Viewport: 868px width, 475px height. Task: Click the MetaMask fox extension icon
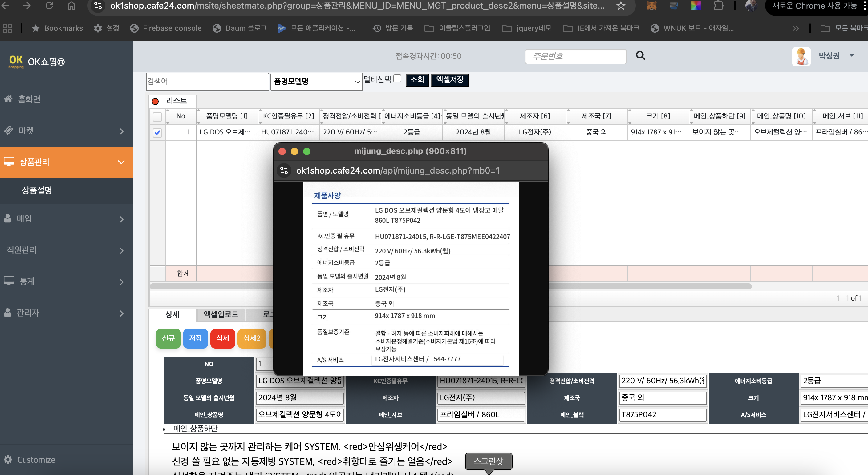(x=652, y=6)
